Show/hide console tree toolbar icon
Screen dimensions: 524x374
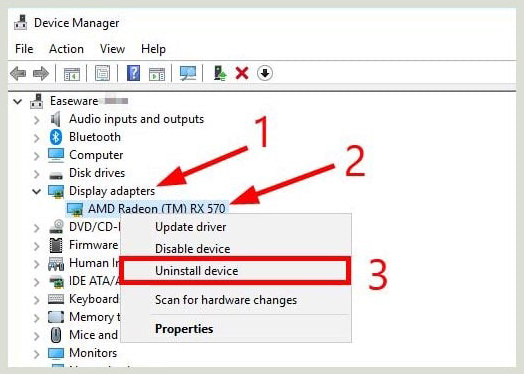tap(72, 74)
